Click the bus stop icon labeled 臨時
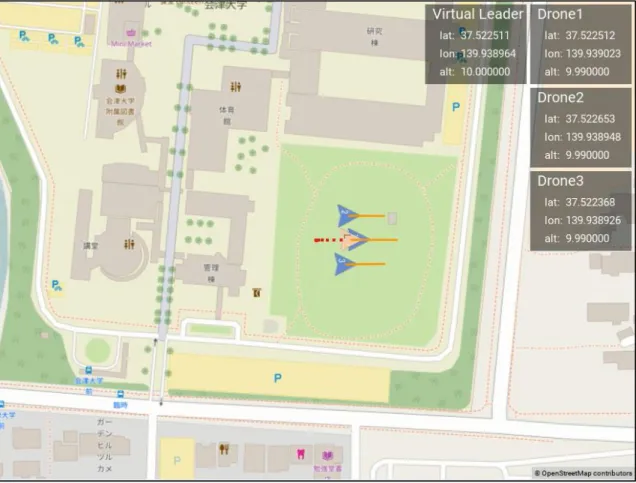Viewport: 636px width, 483px height. pyautogui.click(x=120, y=394)
